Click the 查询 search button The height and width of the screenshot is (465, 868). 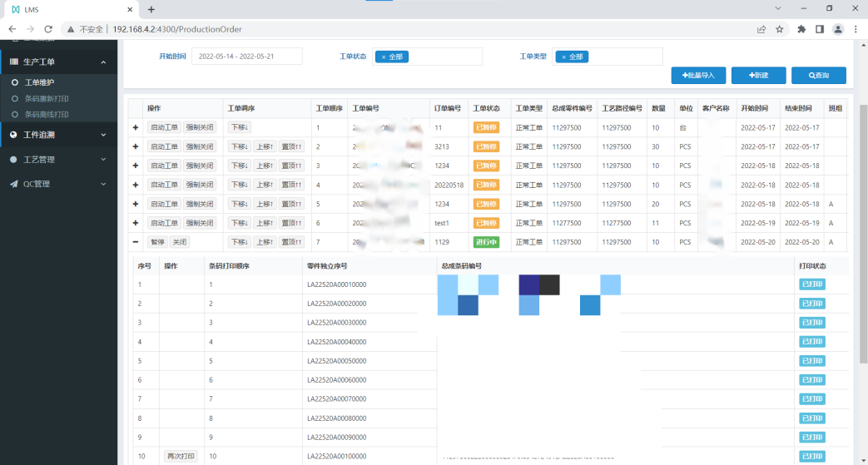coord(818,76)
